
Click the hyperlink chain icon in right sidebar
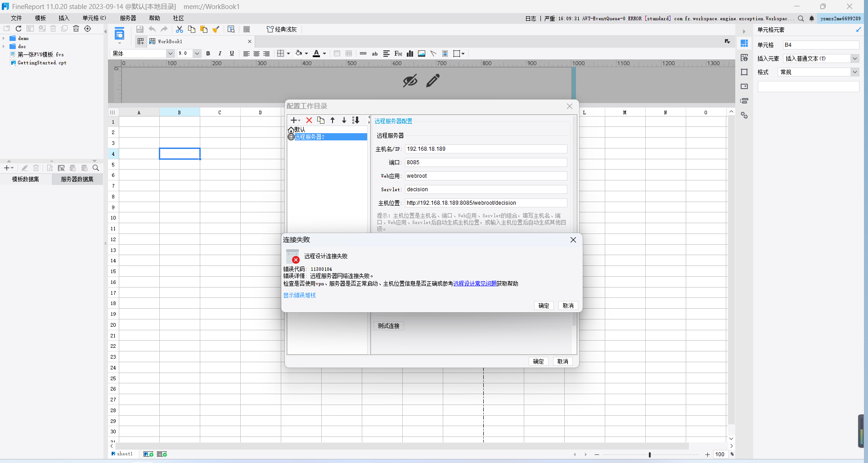[744, 115]
